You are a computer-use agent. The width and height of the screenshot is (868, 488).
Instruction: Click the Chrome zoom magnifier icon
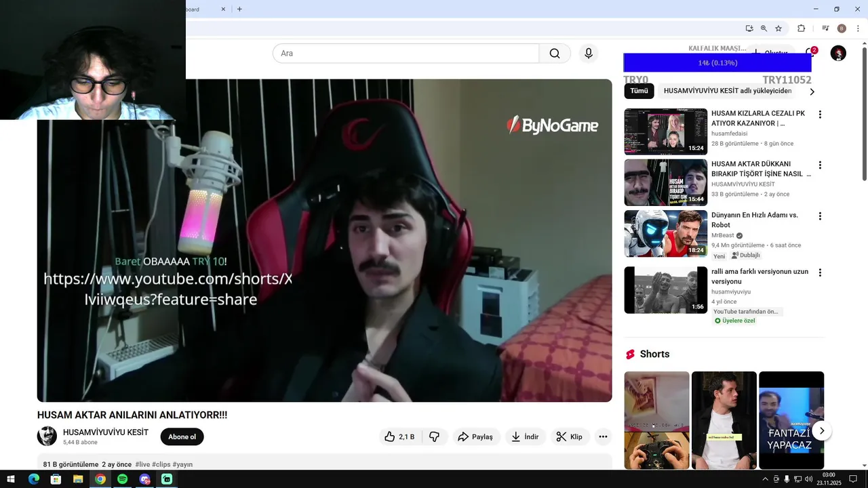(x=764, y=28)
